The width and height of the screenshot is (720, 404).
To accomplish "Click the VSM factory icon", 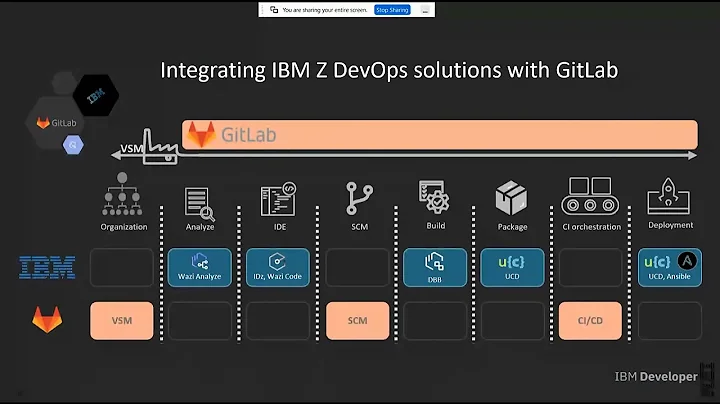I will [x=160, y=146].
